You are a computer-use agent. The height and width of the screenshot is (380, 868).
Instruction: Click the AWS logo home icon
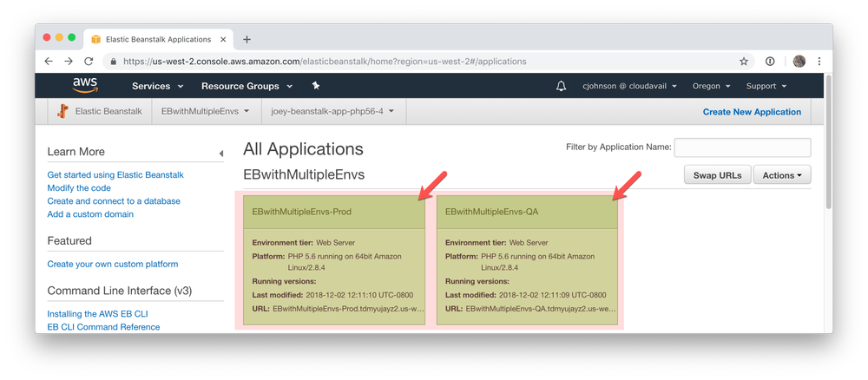(85, 85)
